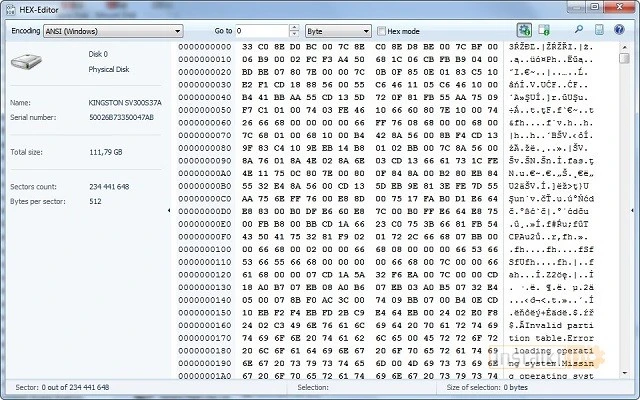The height and width of the screenshot is (400, 640).
Task: Click the table layout panel toolbar icon
Action: click(x=543, y=30)
